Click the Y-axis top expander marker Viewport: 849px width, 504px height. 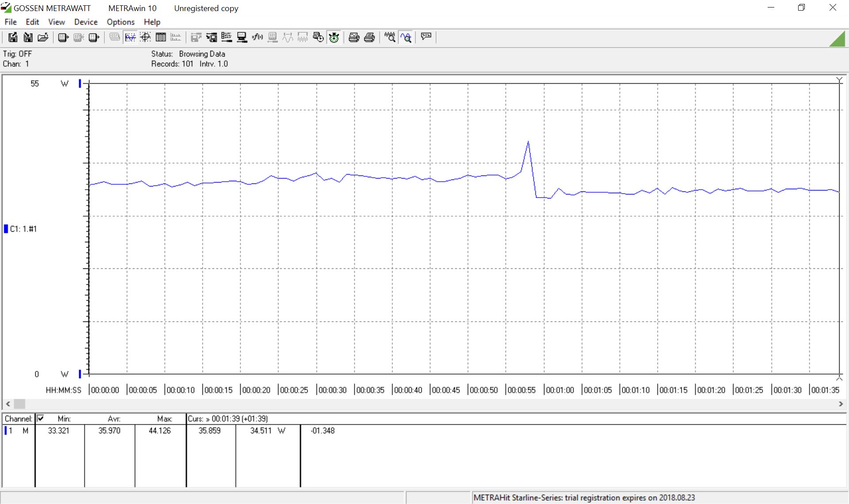[839, 80]
